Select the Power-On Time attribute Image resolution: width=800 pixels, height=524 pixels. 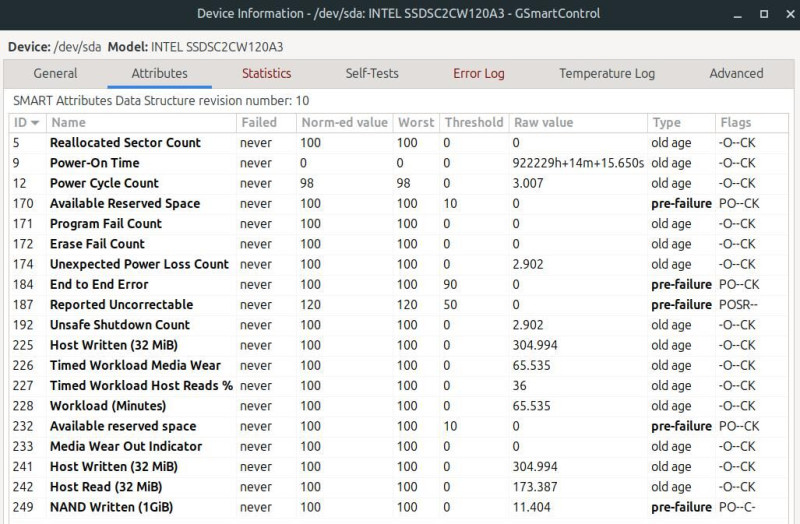399,163
